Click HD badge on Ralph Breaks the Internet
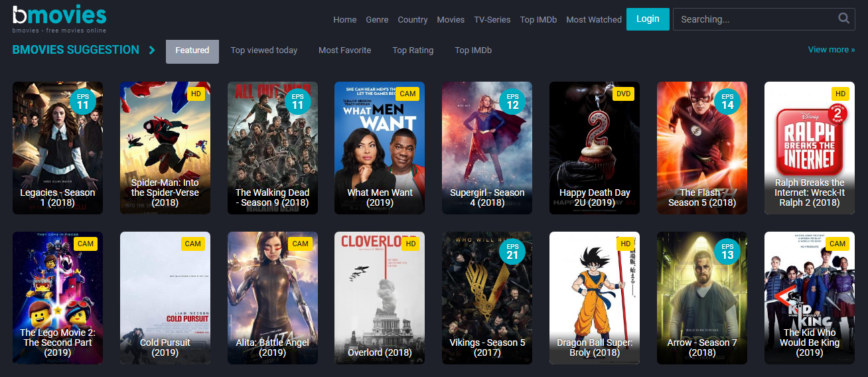The image size is (868, 377). tap(841, 94)
